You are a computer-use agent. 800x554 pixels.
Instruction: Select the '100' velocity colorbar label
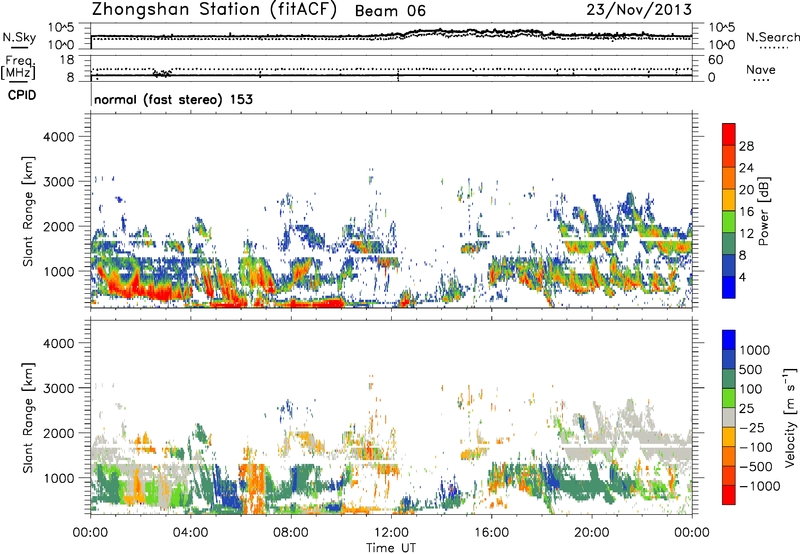751,389
